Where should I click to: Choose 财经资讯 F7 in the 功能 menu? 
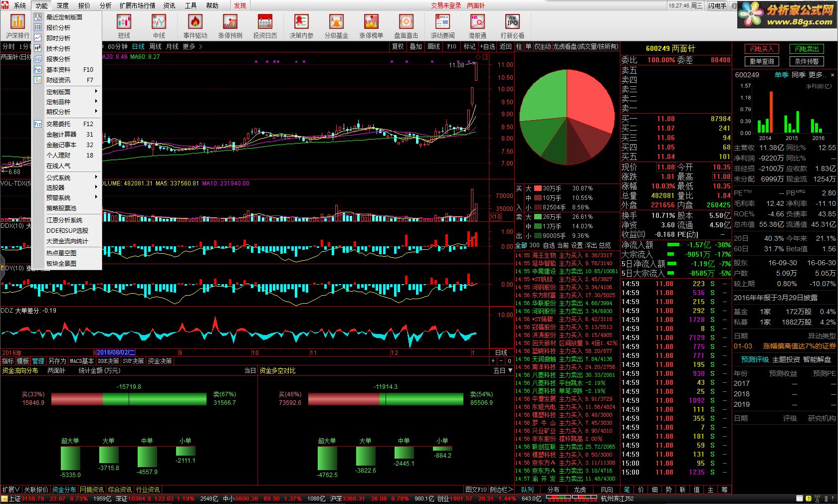click(67, 80)
